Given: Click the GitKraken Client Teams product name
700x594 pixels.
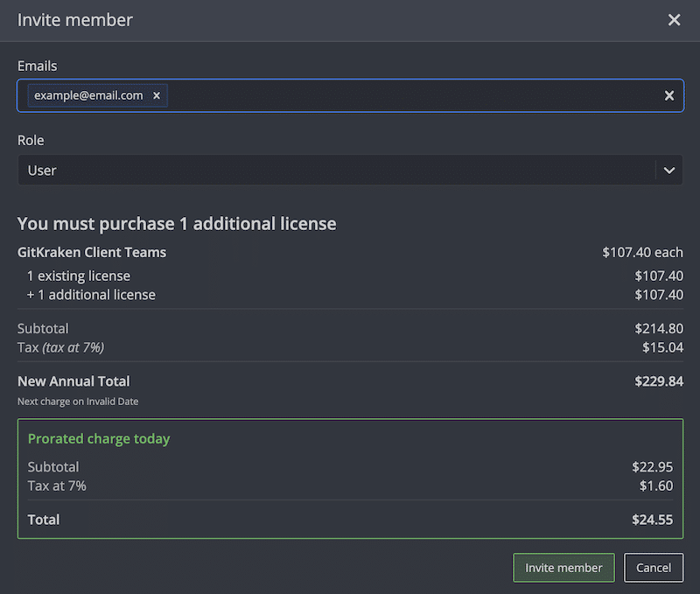Looking at the screenshot, I should pos(92,252).
